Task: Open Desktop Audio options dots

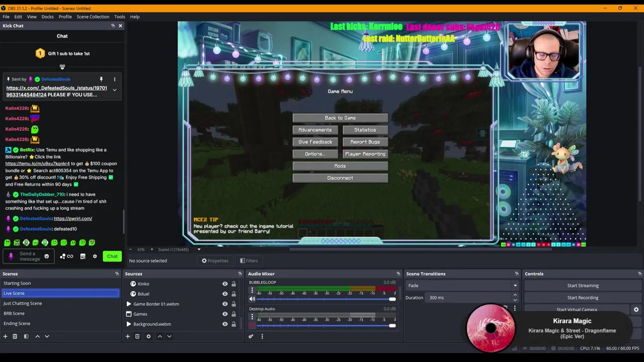Action: pos(252,317)
